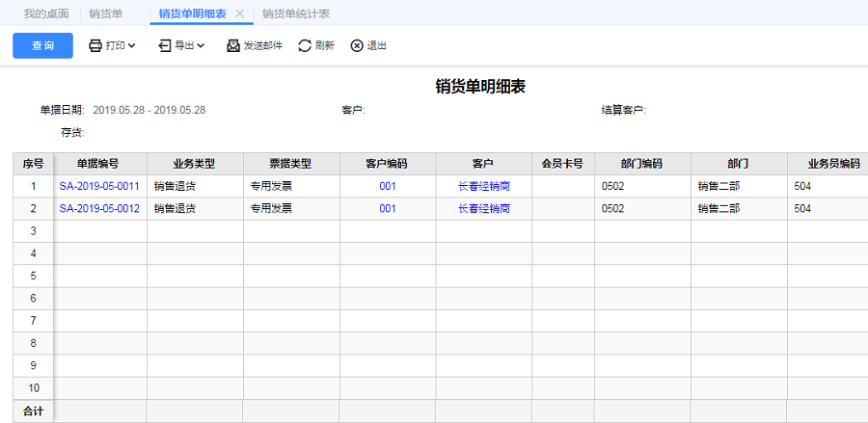Click the 单据编号 column header
The height and width of the screenshot is (423, 868).
coord(98,164)
